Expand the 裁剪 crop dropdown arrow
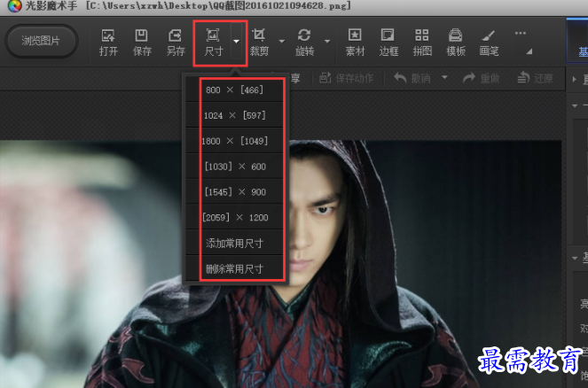The height and width of the screenshot is (388, 588). tap(282, 42)
